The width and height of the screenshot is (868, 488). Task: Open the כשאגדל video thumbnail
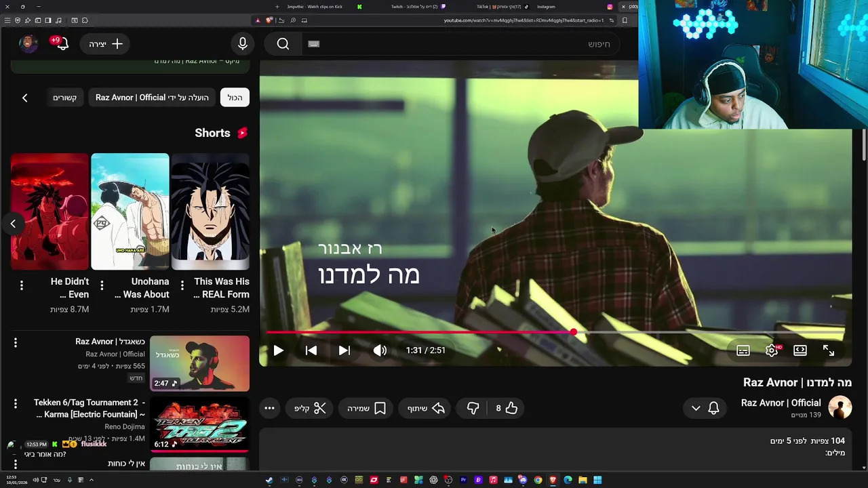199,363
